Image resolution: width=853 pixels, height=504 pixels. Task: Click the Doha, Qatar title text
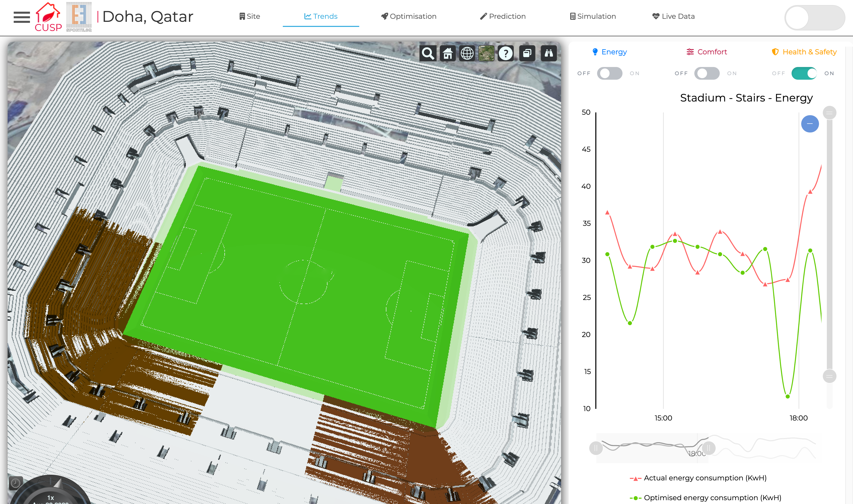point(148,17)
